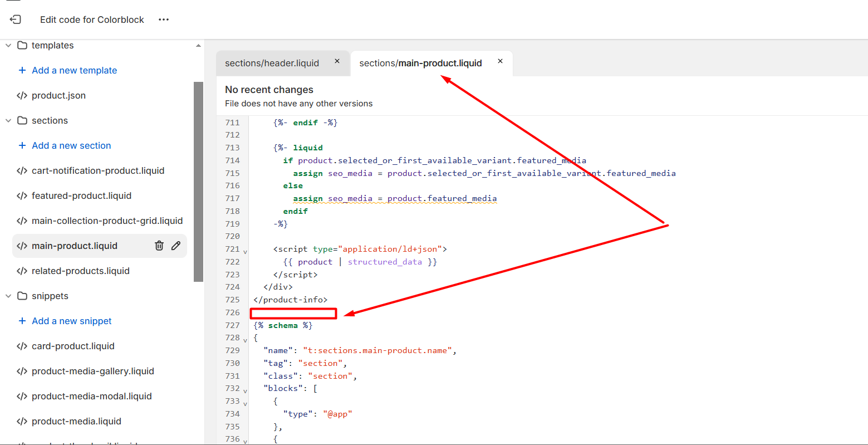
Task: Click code icon beside cart-notification-product.liquid
Action: (x=22, y=170)
